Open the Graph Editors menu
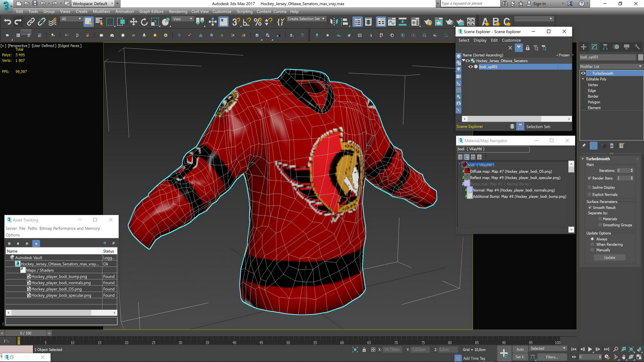This screenshot has width=644, height=362. tap(151, 11)
